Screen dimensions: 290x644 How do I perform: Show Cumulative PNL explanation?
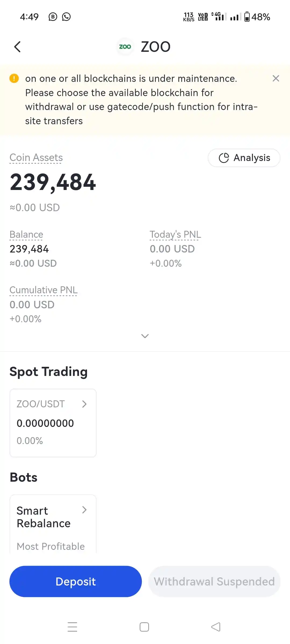pyautogui.click(x=44, y=290)
